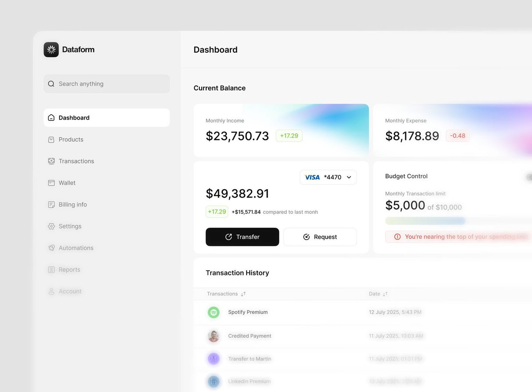532x392 pixels.
Task: Click the Transactions sidebar icon
Action: (x=51, y=161)
